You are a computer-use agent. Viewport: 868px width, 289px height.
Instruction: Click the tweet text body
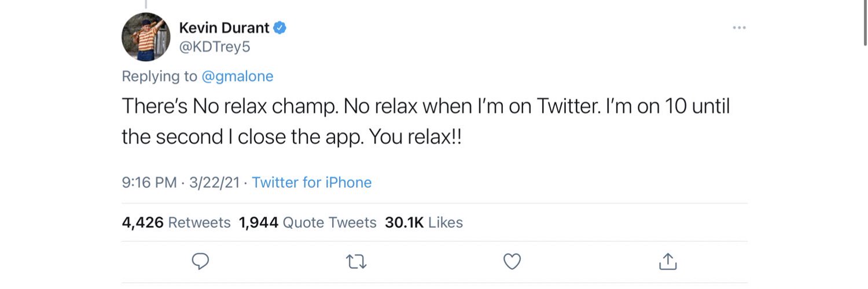pos(405,122)
